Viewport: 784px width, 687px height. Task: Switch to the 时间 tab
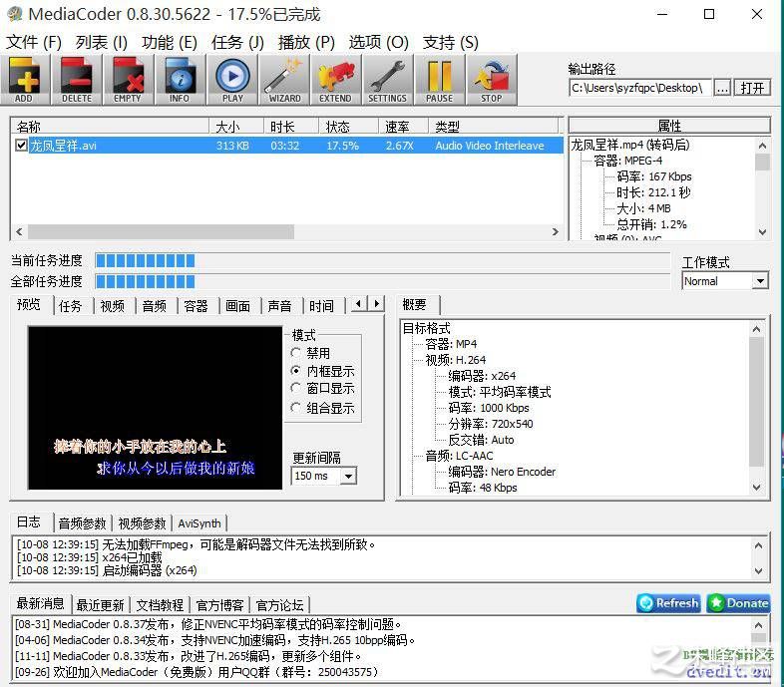321,306
